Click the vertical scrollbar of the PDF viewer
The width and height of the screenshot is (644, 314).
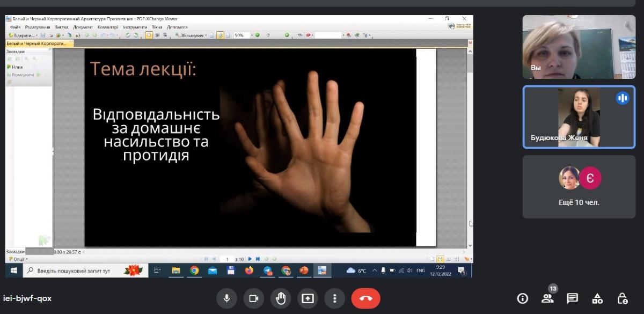pos(470,149)
